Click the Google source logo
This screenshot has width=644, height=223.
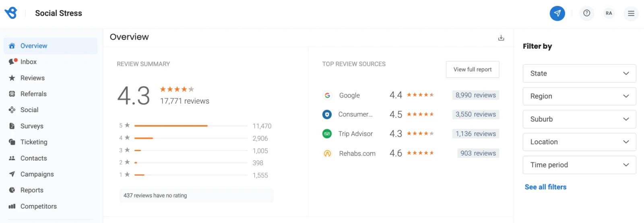pyautogui.click(x=327, y=95)
